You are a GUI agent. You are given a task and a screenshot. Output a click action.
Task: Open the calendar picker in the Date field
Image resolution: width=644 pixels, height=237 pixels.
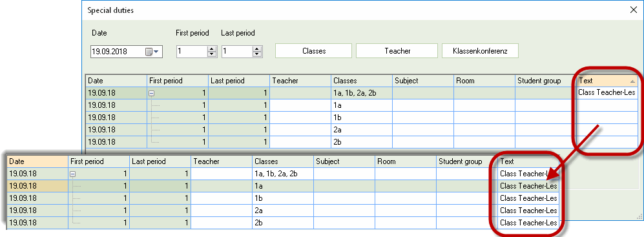(152, 52)
